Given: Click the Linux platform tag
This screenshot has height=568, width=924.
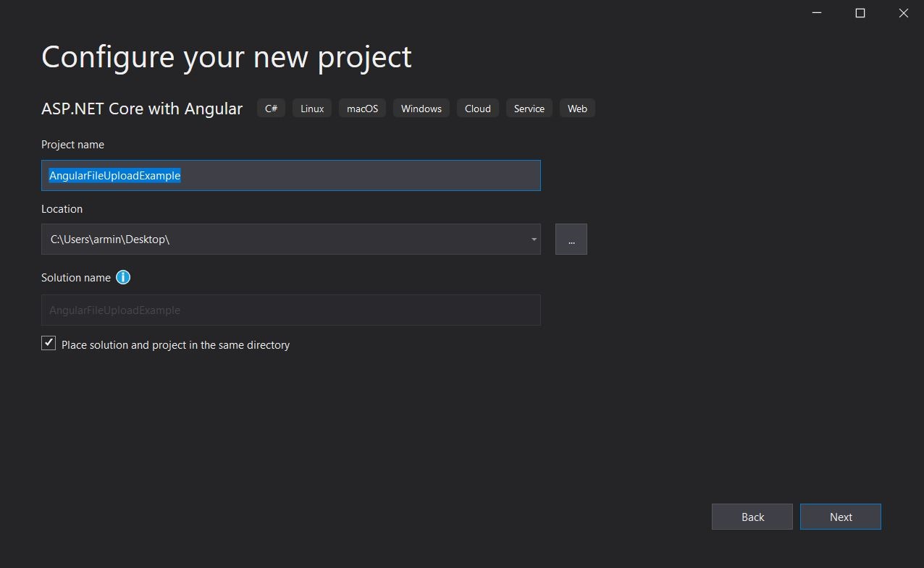Looking at the screenshot, I should [311, 108].
